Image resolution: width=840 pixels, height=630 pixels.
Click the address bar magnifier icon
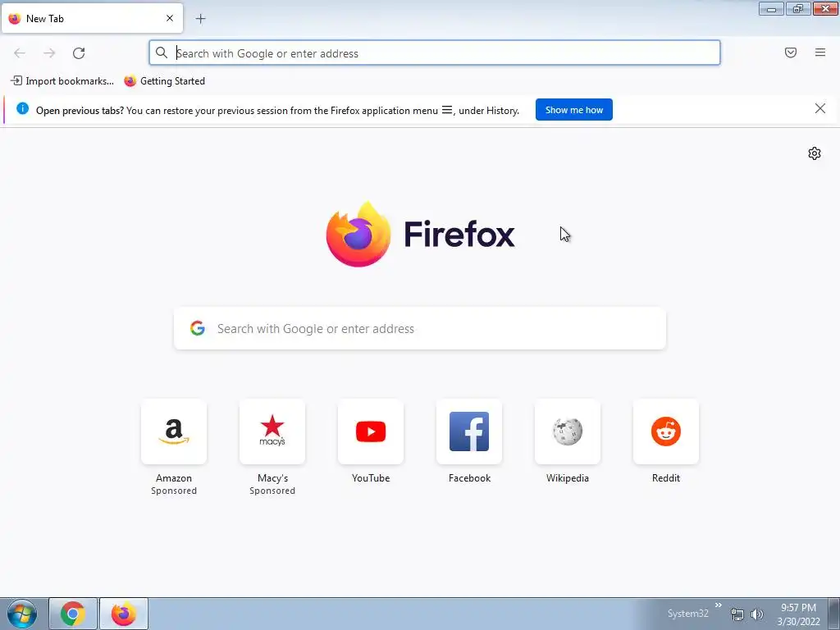coord(162,52)
